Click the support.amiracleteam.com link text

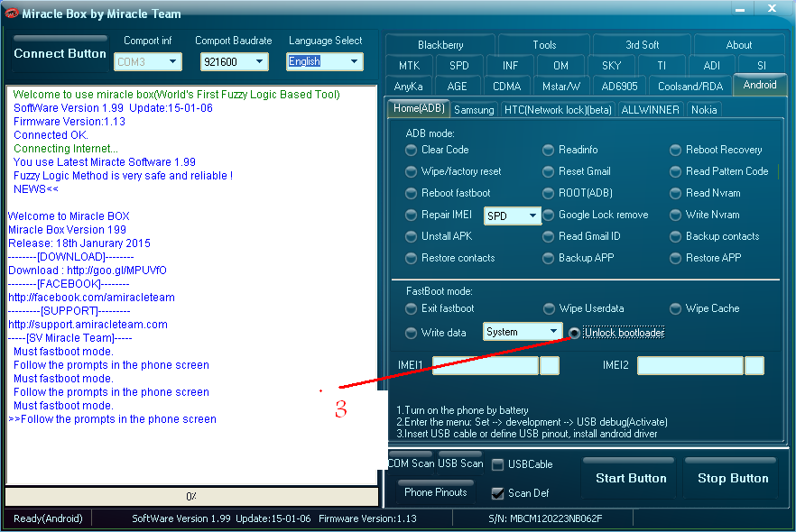[88, 325]
